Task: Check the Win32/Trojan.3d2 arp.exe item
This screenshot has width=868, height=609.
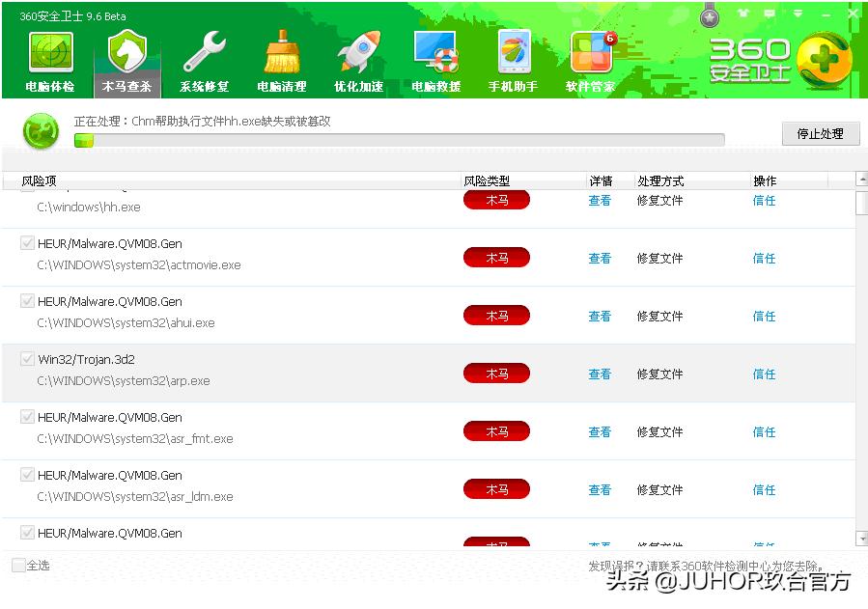Action: [27, 358]
